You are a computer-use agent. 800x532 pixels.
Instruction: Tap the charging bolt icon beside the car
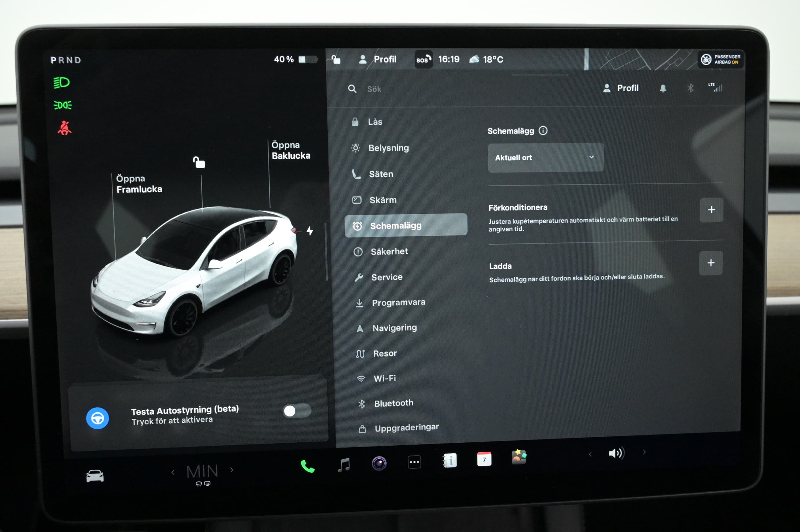pyautogui.click(x=309, y=231)
